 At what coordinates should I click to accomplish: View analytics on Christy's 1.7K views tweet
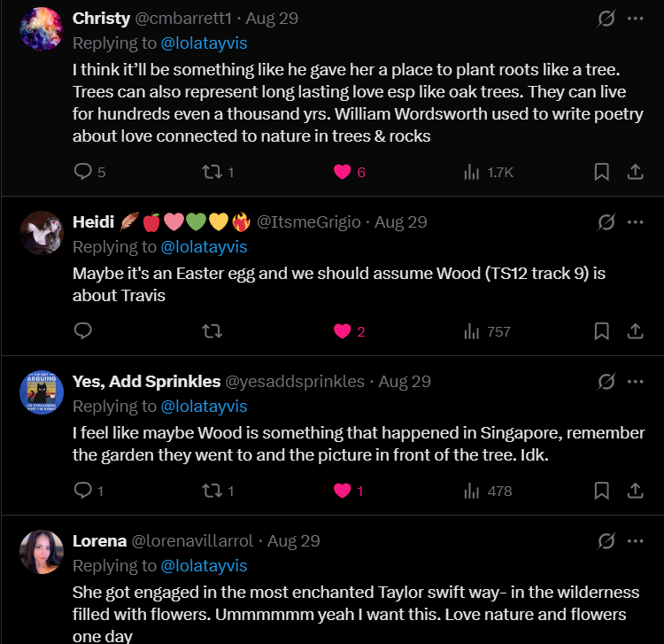pos(472,172)
